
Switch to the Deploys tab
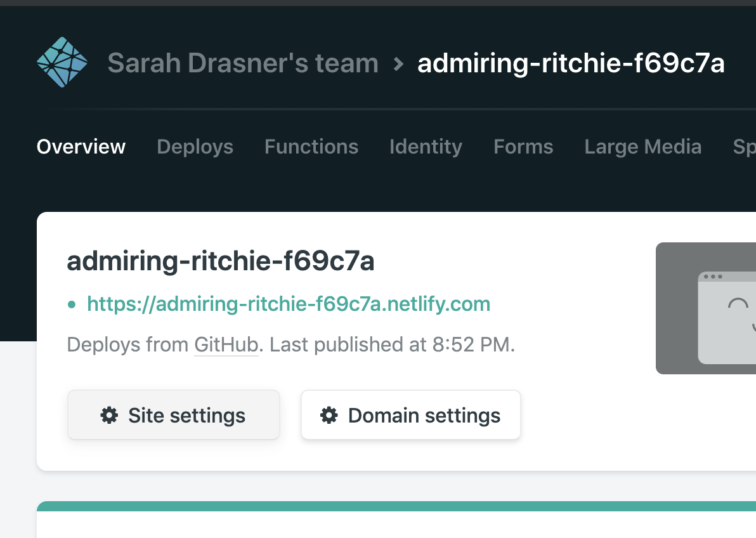195,147
